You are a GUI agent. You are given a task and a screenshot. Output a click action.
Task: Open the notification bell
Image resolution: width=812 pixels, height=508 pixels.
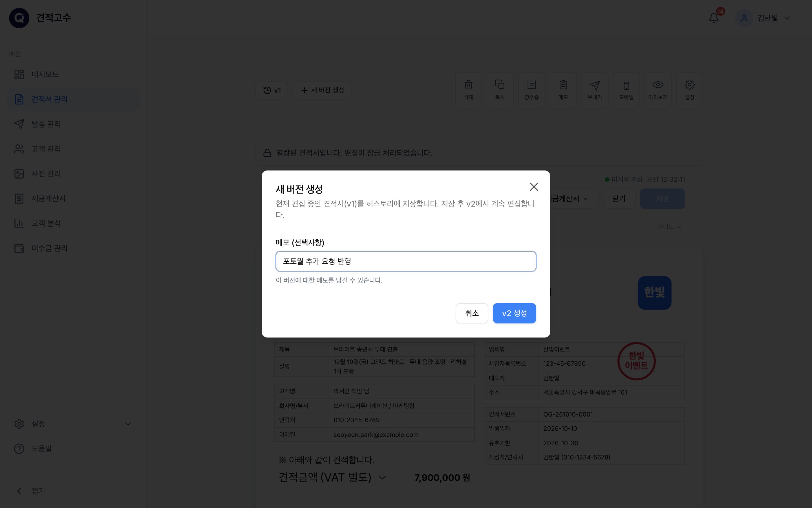714,18
